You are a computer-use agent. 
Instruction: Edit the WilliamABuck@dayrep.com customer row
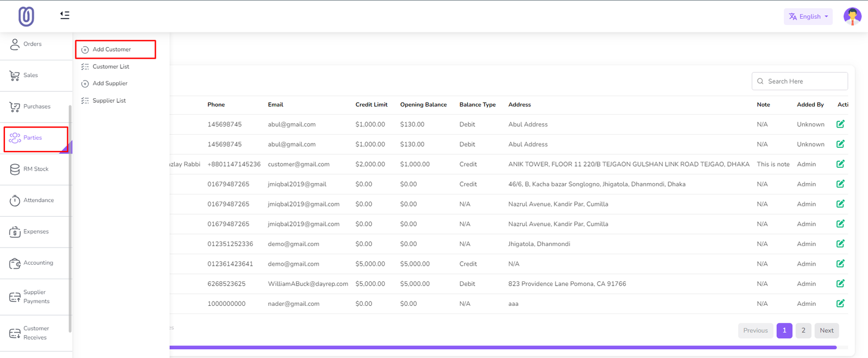point(840,284)
